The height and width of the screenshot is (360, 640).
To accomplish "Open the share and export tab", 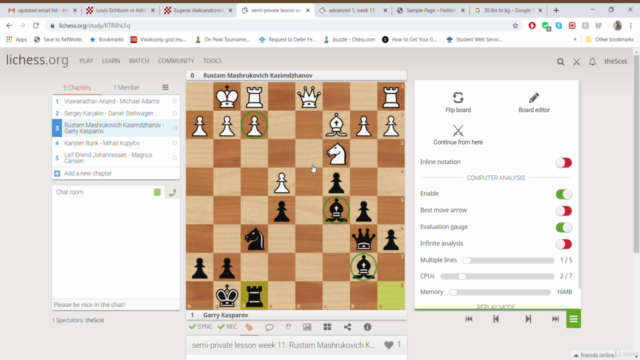I will coord(347,327).
